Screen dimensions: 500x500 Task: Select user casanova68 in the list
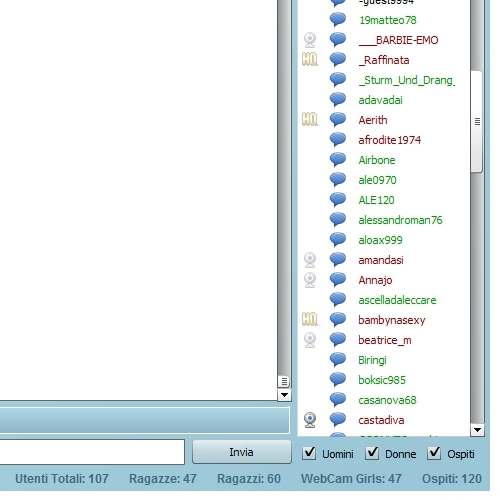pos(387,400)
